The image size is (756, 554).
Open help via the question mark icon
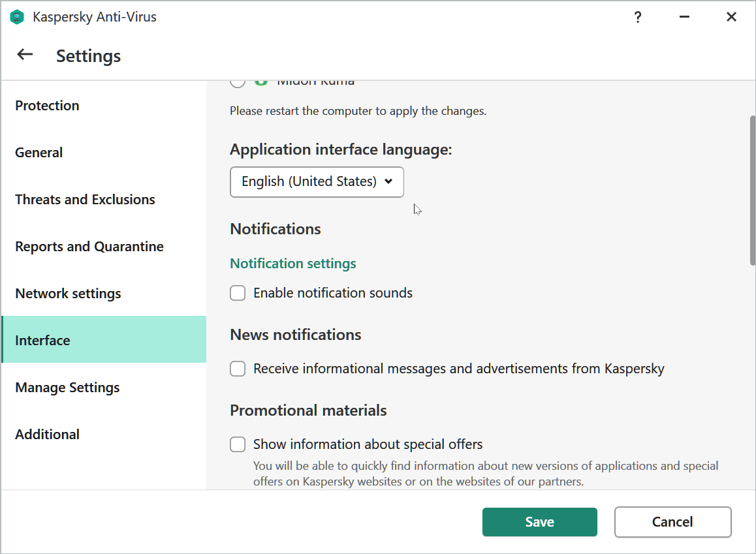pos(638,18)
